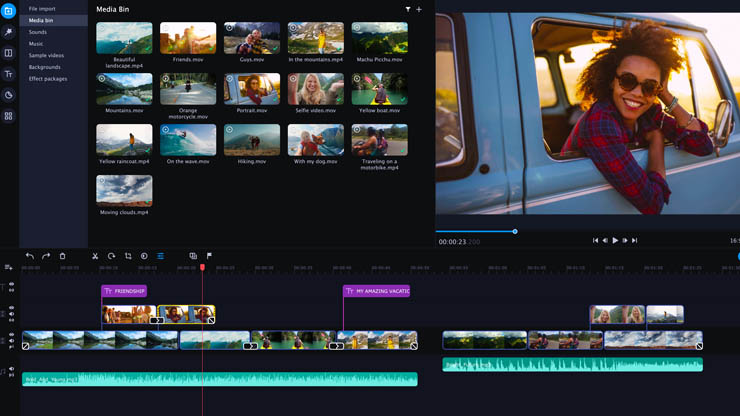Click the preview progress slider handle
Screen dimensions: 740x416
tap(515, 231)
